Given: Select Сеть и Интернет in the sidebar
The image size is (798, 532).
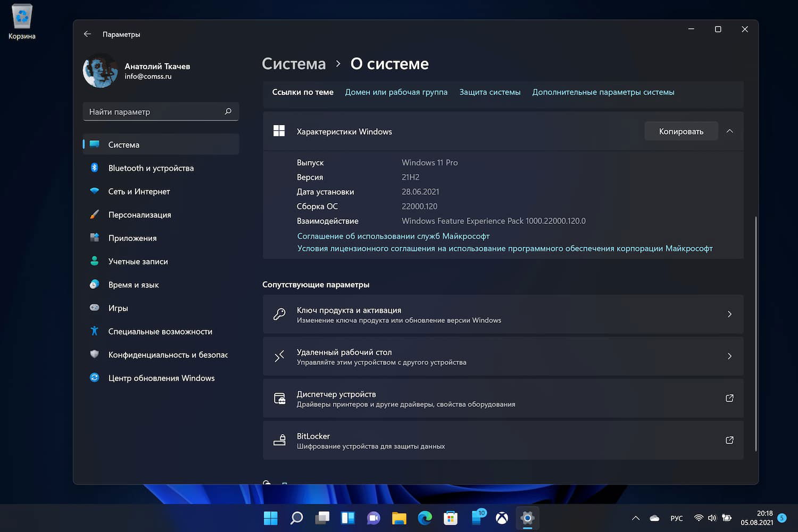Looking at the screenshot, I should (x=139, y=191).
